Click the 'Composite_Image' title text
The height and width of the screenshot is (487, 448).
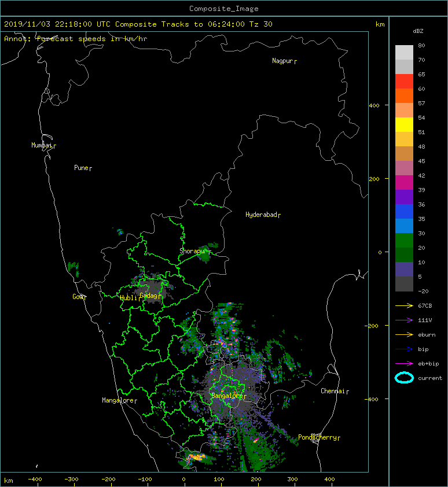[224, 9]
